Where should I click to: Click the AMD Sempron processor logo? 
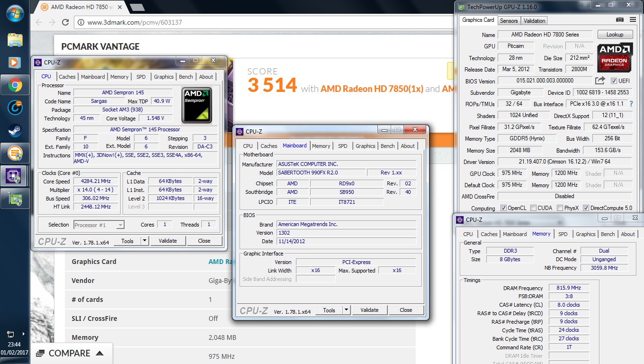point(197,105)
